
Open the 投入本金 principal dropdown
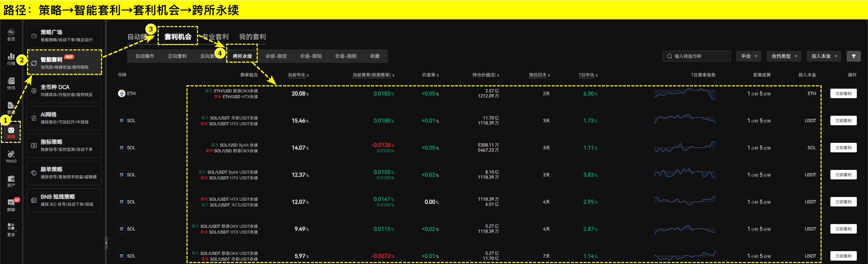pos(824,56)
